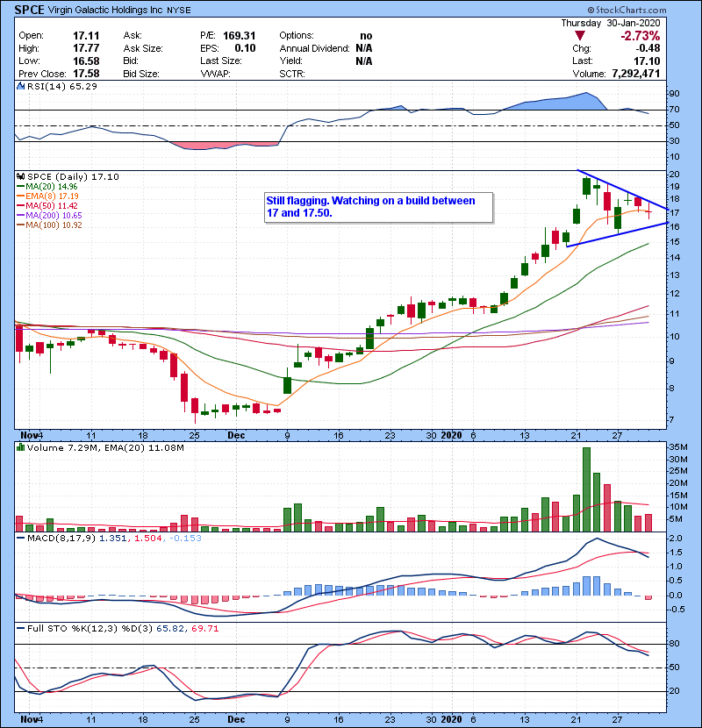Click the High value 17.77
Screen dimensions: 702x728
click(86, 48)
